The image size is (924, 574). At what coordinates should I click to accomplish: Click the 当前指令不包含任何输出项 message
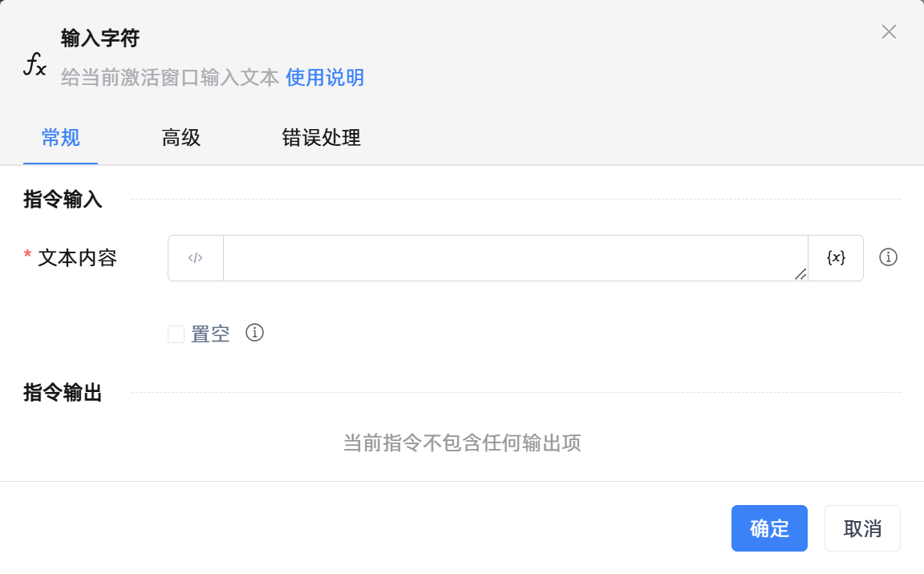[462, 443]
